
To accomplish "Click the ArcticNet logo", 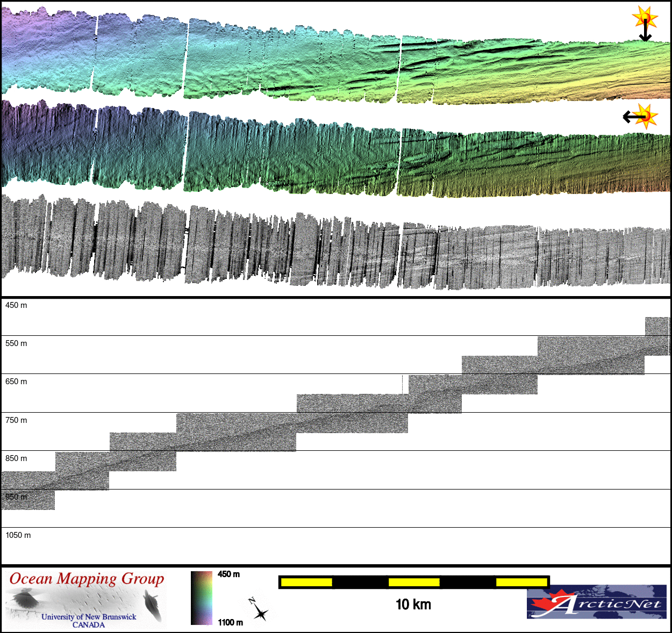I will (x=596, y=602).
